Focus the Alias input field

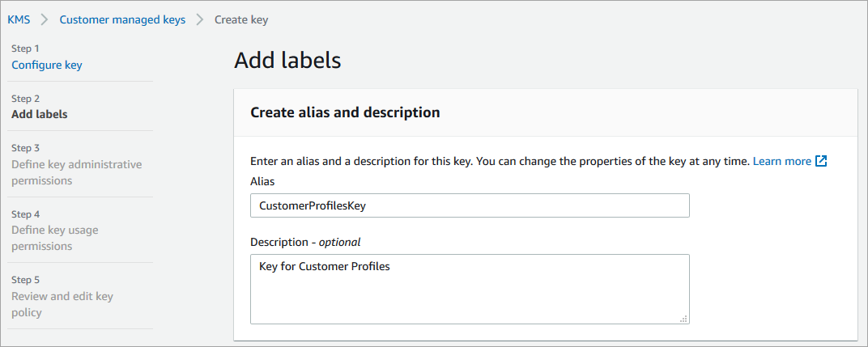pyautogui.click(x=470, y=205)
